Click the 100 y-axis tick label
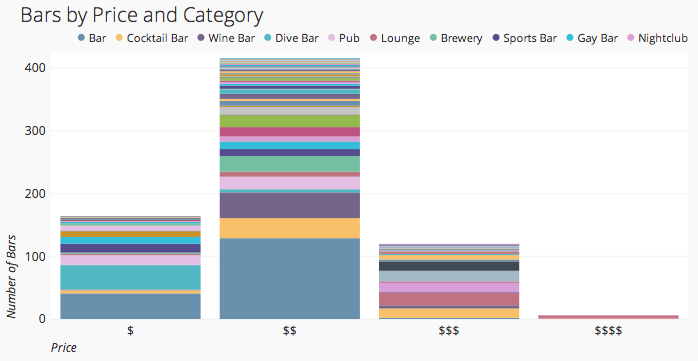Screen dimensions: 698x361 35,256
